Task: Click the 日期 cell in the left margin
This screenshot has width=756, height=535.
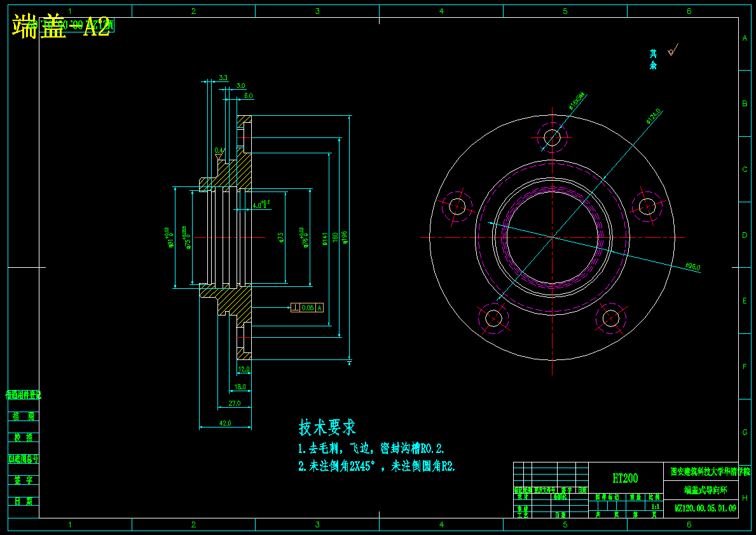Action: coord(23,501)
